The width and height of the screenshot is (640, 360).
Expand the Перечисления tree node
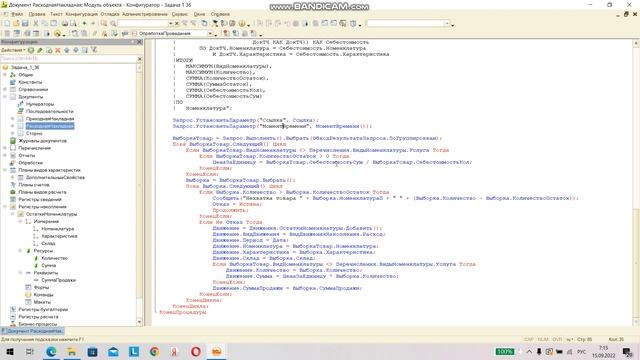click(x=5, y=148)
